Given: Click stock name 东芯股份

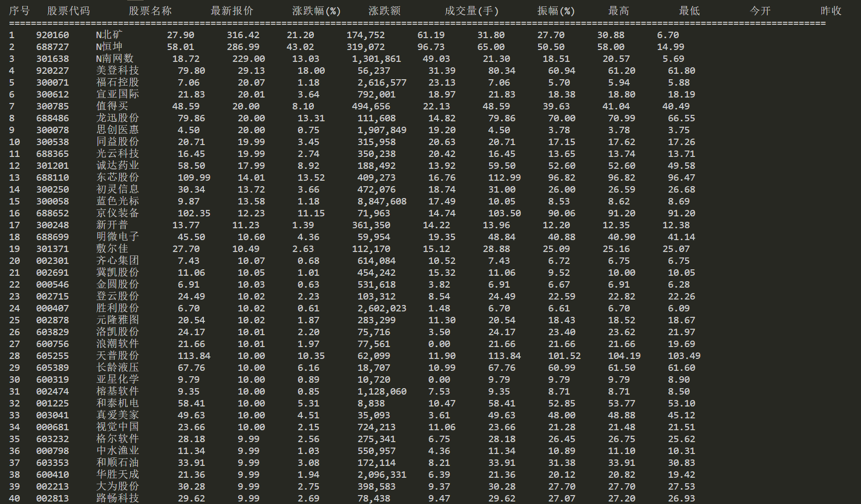Looking at the screenshot, I should pyautogui.click(x=117, y=177).
